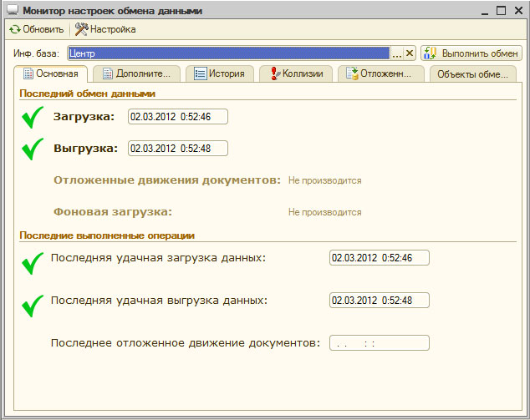Click the Инф. база field containing Центр
The height and width of the screenshot is (420, 530).
[228, 53]
